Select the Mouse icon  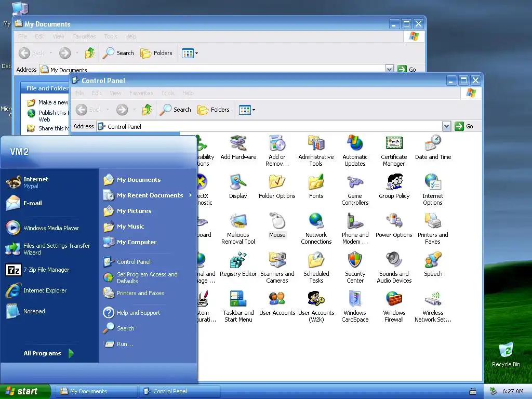coord(277,225)
